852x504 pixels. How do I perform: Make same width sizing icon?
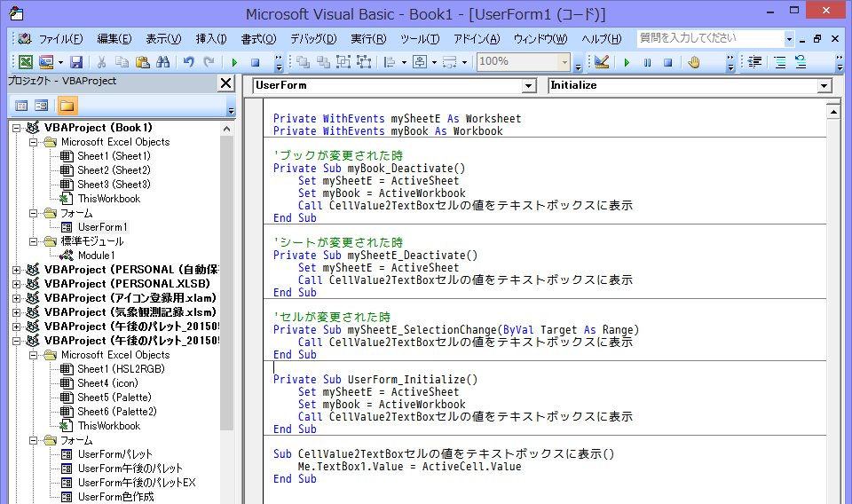(450, 62)
